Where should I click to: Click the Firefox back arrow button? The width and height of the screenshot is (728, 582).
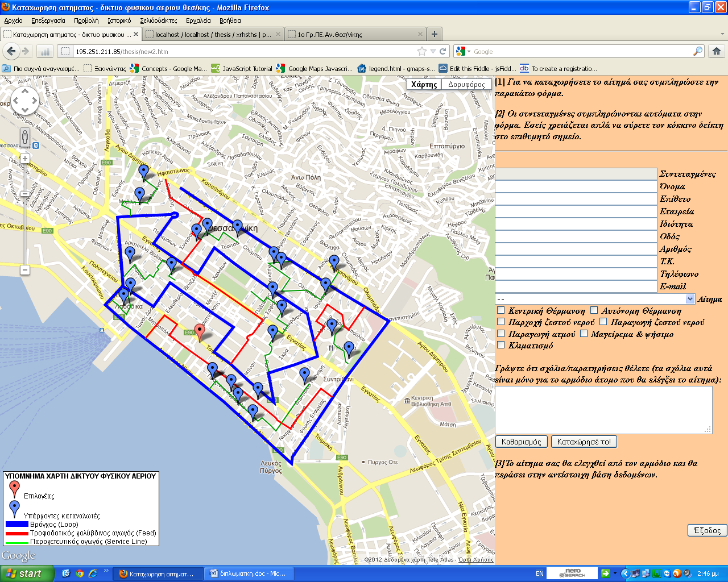click(11, 51)
